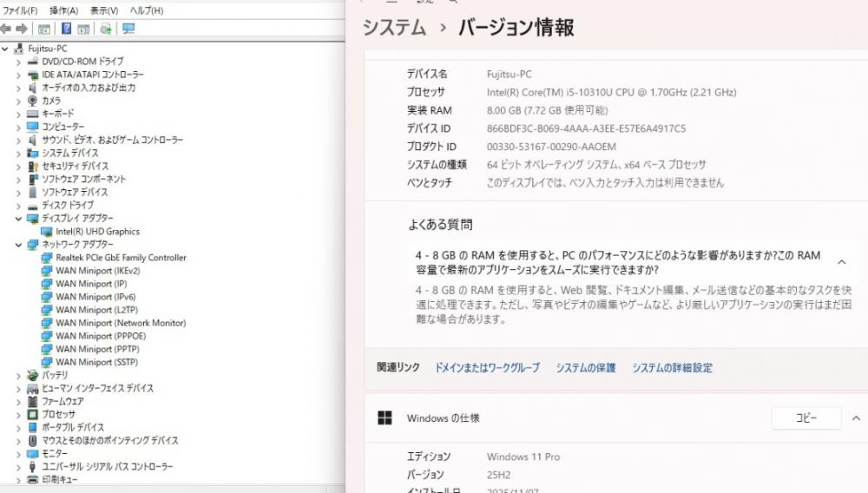Expand the プロセッサ category arrow
868x493 pixels.
coord(18,415)
